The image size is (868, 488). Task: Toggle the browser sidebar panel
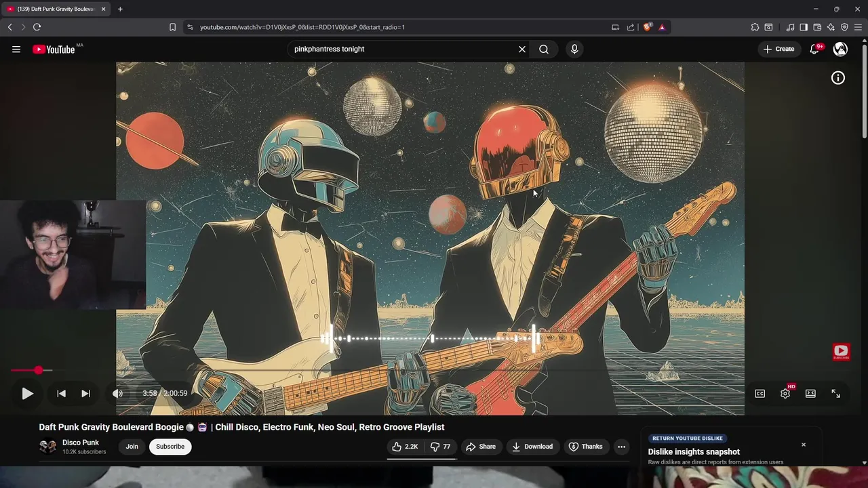click(804, 27)
